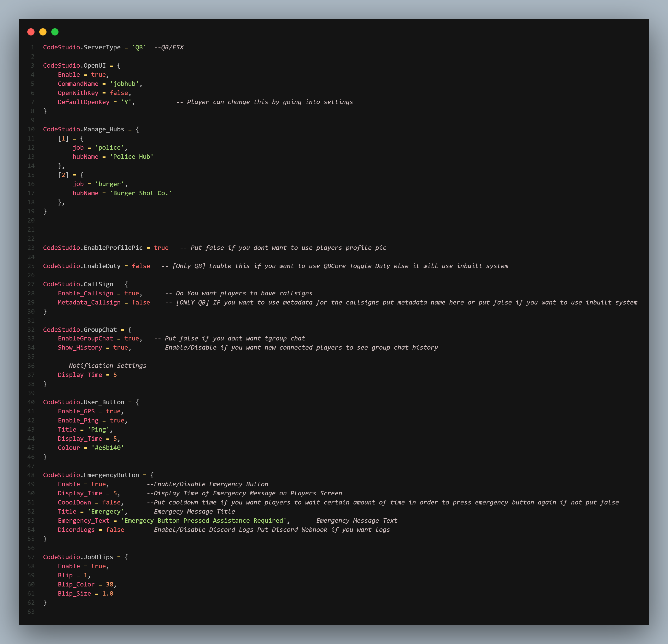Screen dimensions: 668x644
Task: Click the yellow minimize window dot
Action: pyautogui.click(x=43, y=32)
